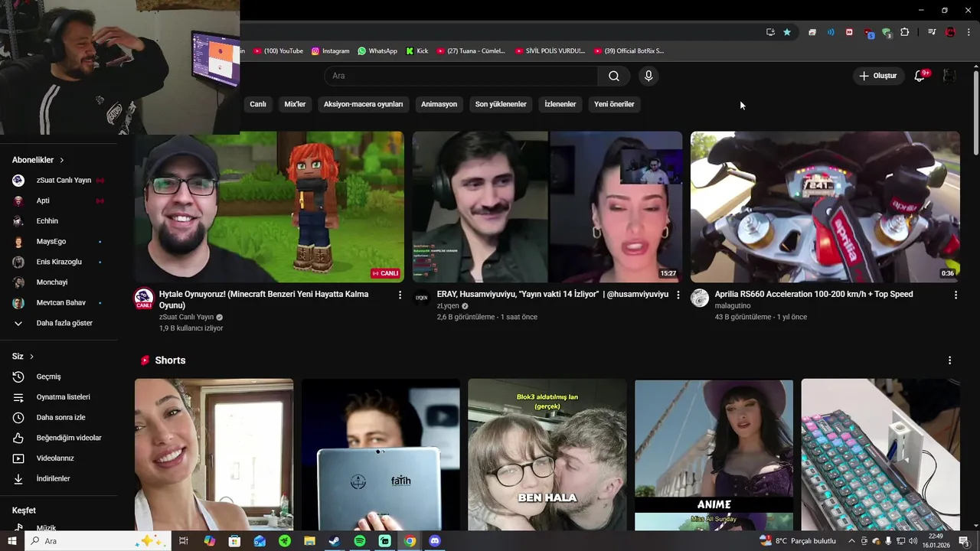Open the Hytale Minecraft live thumbnail

pos(269,207)
